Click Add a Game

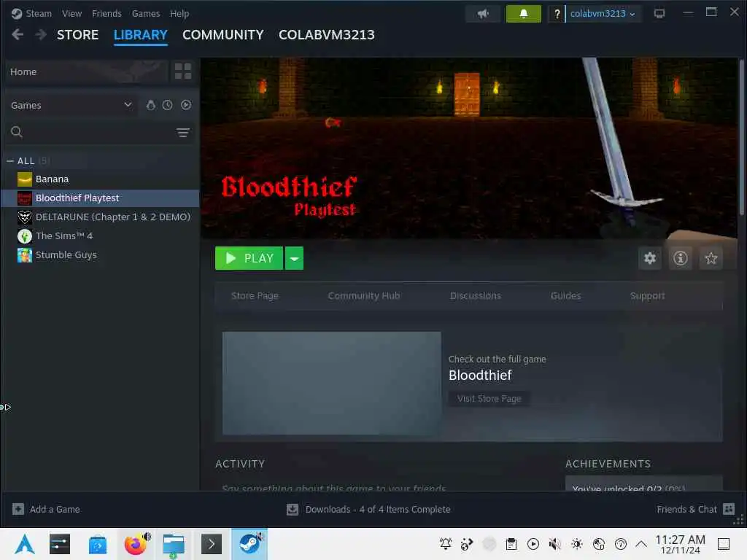point(46,509)
